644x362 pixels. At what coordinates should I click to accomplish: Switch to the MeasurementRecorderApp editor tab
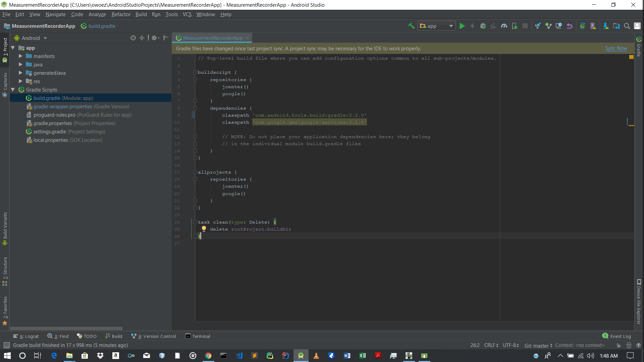point(212,38)
